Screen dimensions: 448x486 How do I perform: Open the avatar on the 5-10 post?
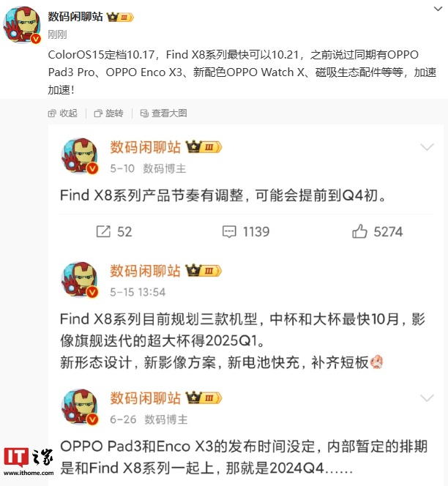coord(80,156)
